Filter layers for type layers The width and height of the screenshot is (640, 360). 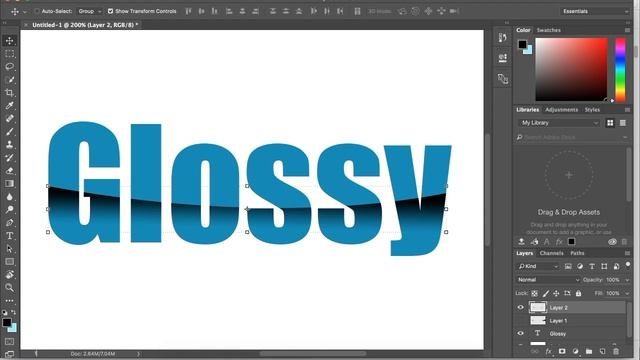click(x=592, y=267)
